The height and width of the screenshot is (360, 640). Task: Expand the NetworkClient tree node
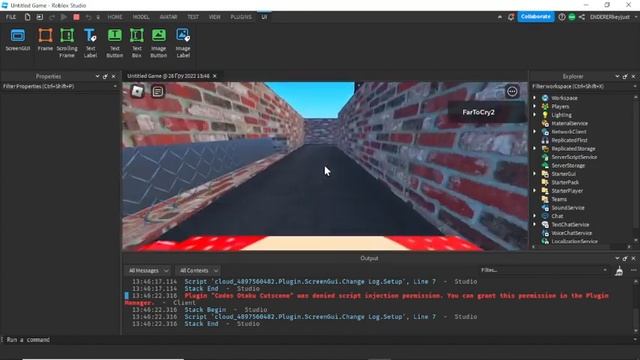coord(534,131)
